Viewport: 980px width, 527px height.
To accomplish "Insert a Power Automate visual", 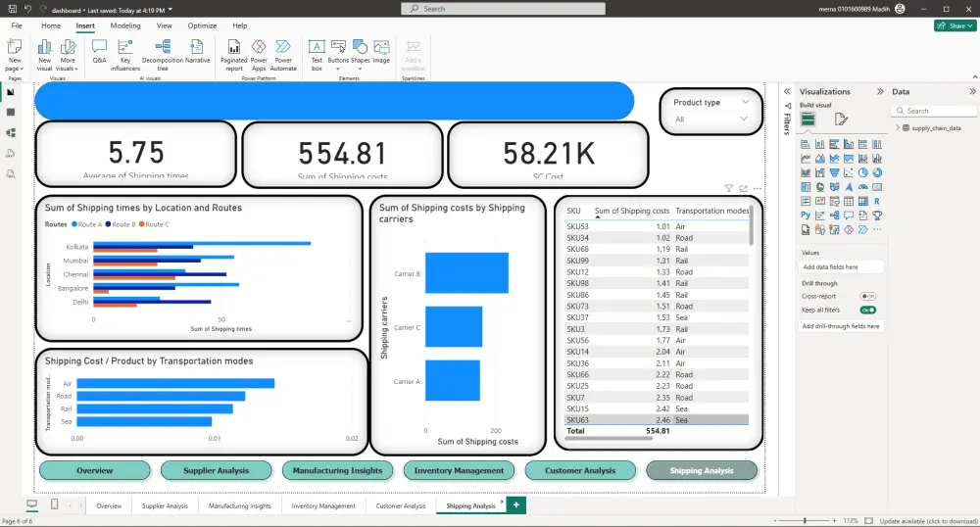I will [283, 54].
